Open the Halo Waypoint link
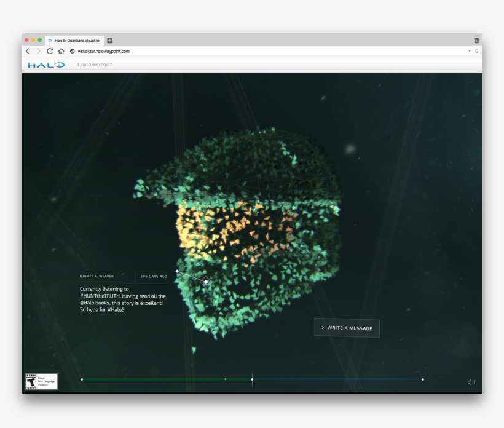This screenshot has width=504, height=428. click(x=96, y=65)
